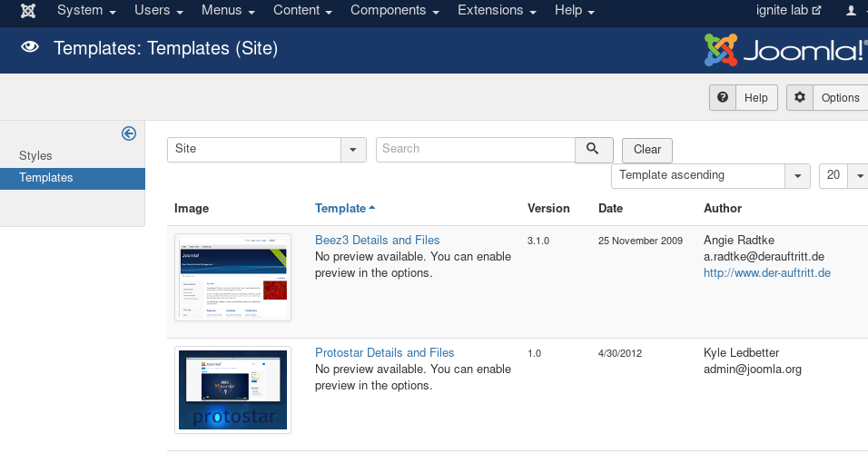Click the question mark Help icon

tap(723, 97)
